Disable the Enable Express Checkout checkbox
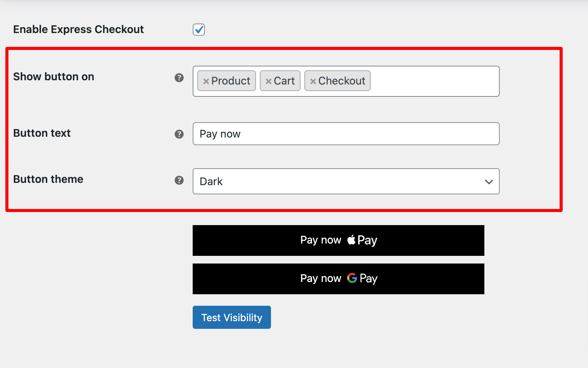 coord(198,29)
